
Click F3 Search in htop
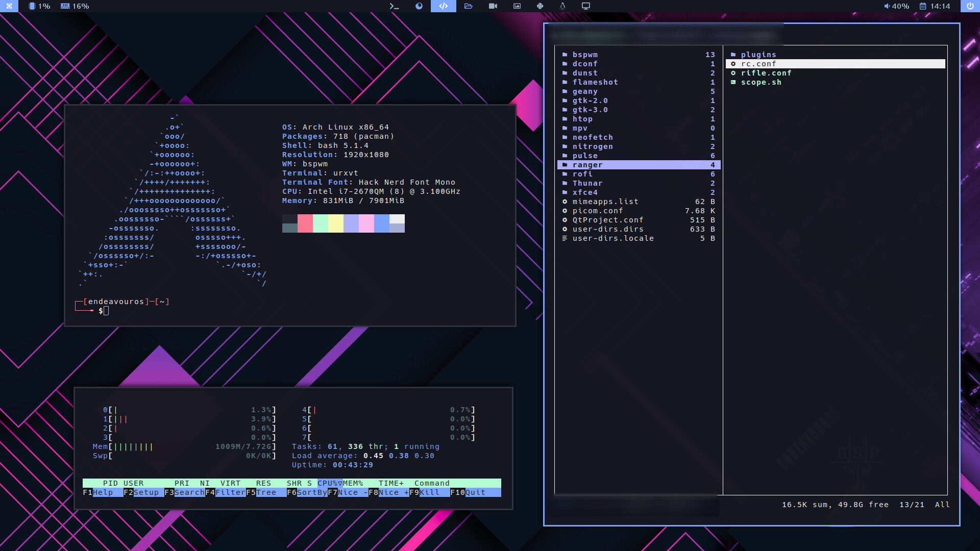click(x=185, y=492)
